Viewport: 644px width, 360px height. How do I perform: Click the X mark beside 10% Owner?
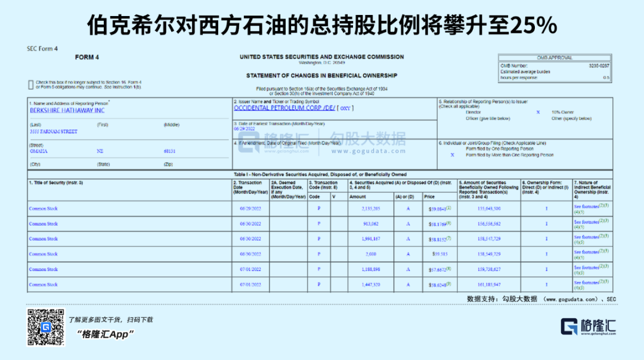pos(538,112)
